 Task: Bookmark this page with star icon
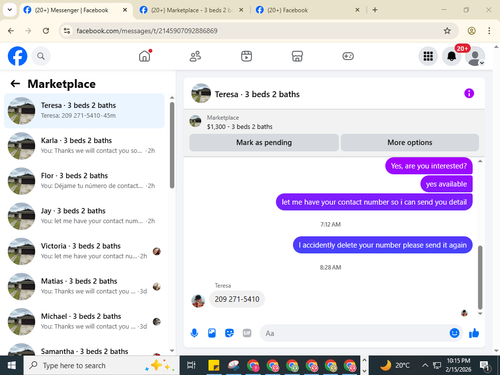point(447,31)
